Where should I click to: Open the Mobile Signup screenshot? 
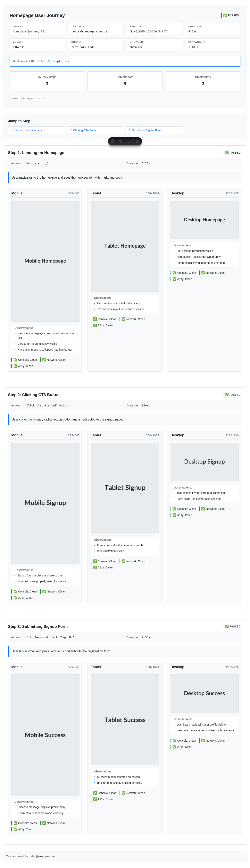[x=45, y=503]
